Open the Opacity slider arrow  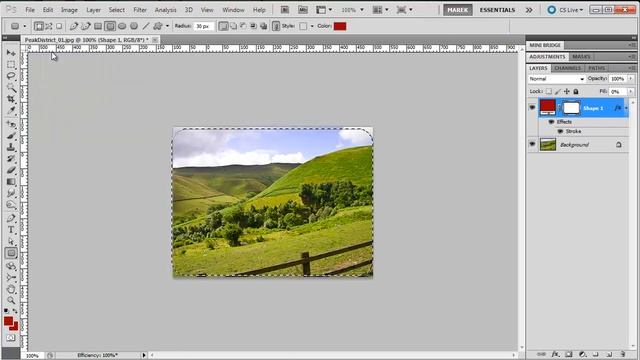click(631, 78)
